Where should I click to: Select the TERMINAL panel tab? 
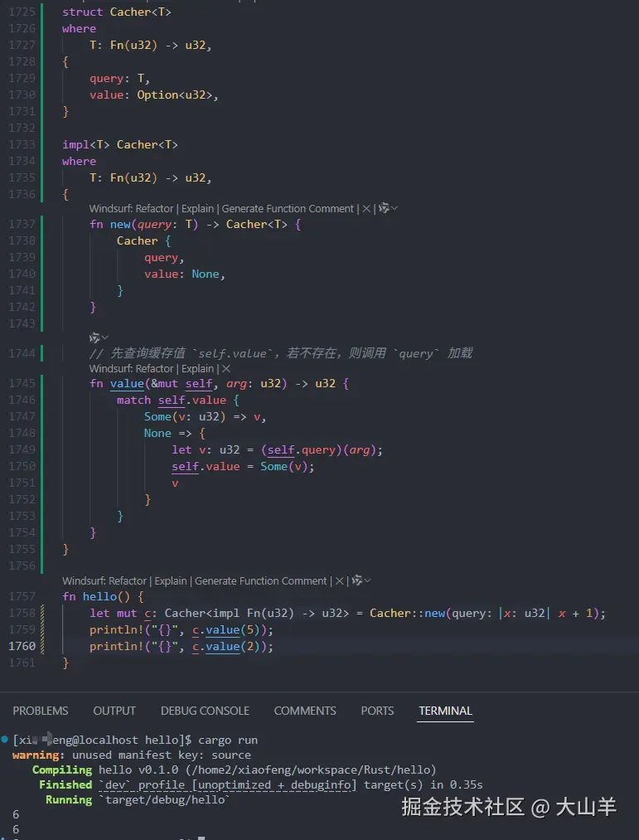[x=445, y=711]
